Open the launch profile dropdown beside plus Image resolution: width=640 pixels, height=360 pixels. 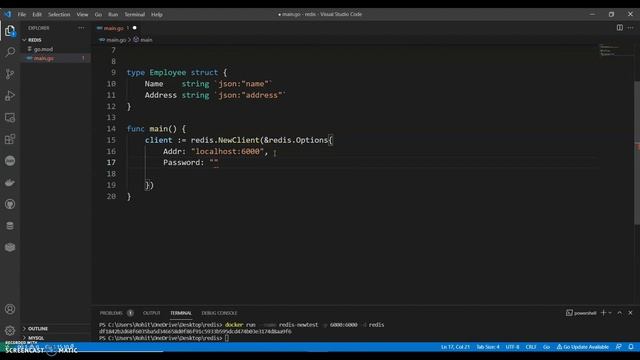point(610,313)
